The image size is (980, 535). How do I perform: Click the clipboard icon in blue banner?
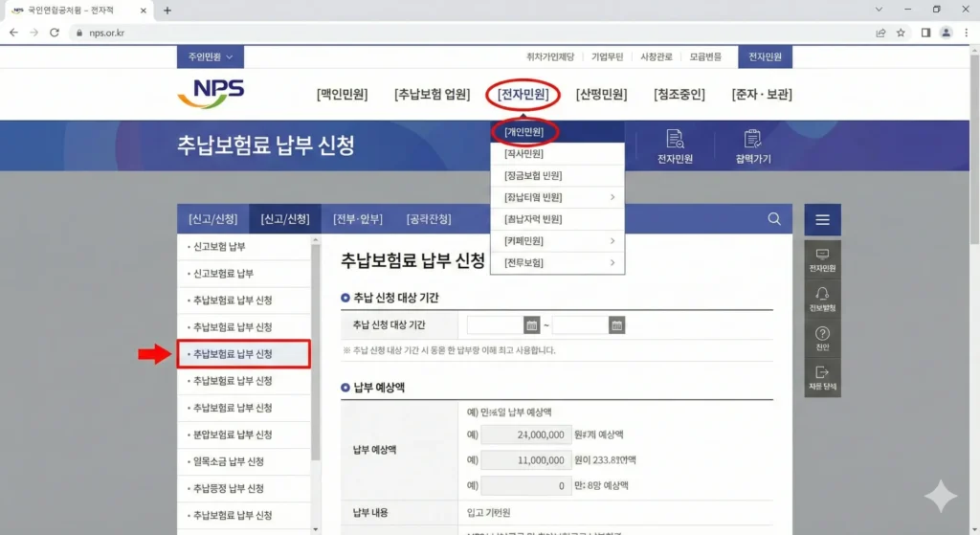(752, 139)
